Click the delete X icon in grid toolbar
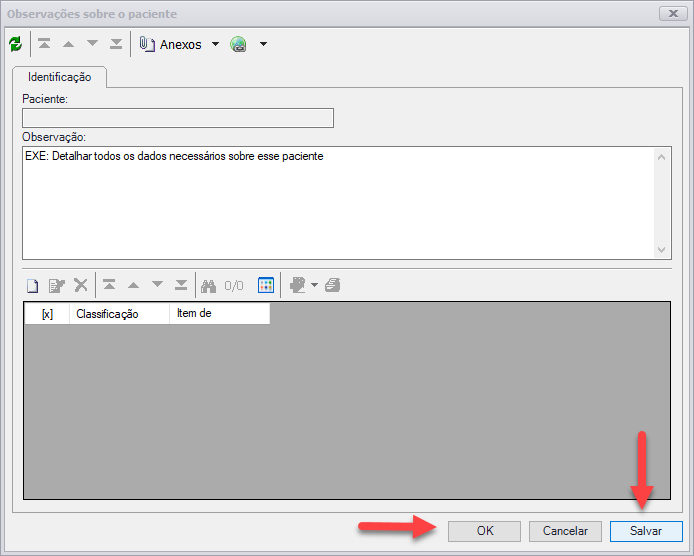The image size is (694, 556). point(81,285)
